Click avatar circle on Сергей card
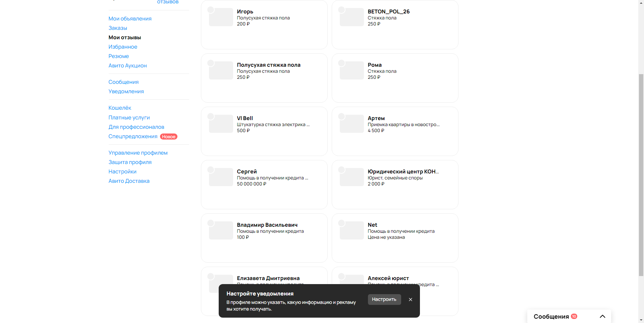 point(211,170)
